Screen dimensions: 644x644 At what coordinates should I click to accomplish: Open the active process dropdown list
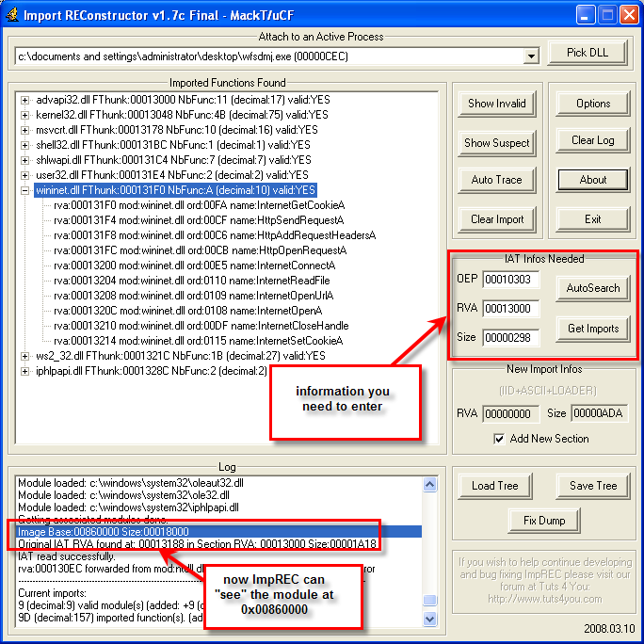coord(531,56)
